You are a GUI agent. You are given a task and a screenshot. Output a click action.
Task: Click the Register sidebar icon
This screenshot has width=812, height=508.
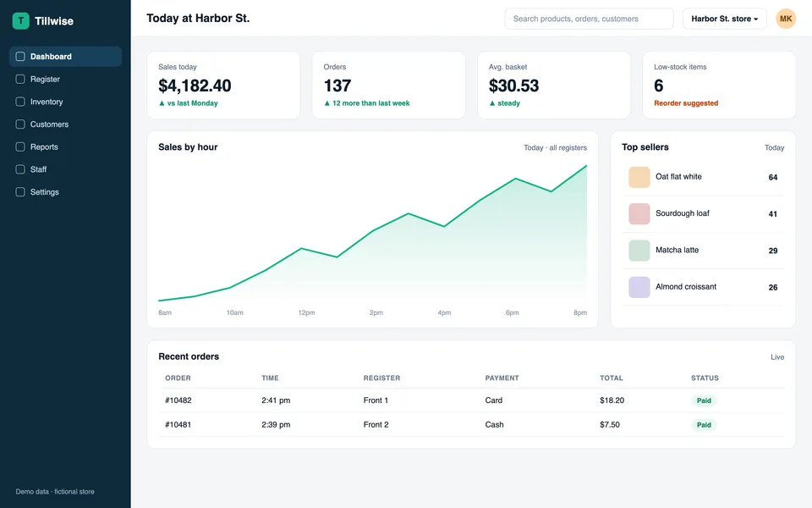point(20,80)
